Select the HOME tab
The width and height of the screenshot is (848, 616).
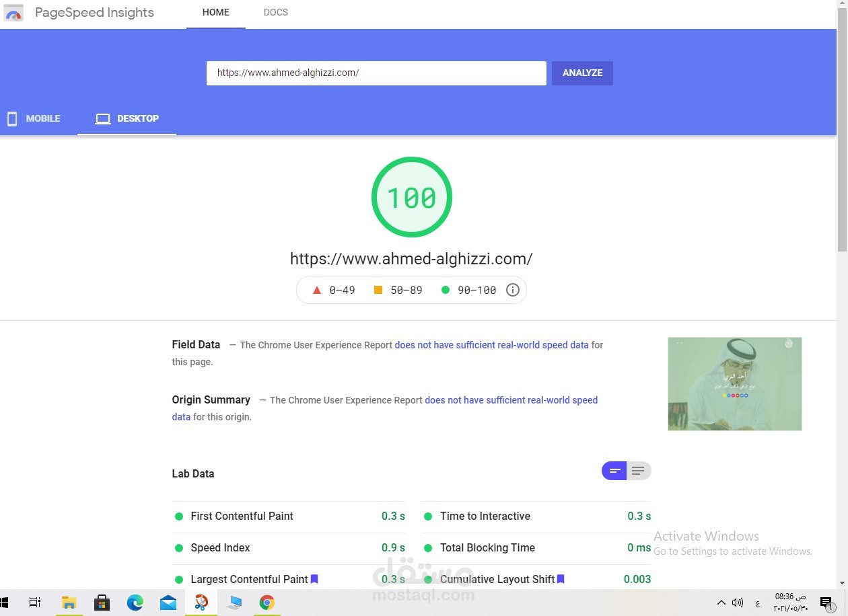(215, 12)
